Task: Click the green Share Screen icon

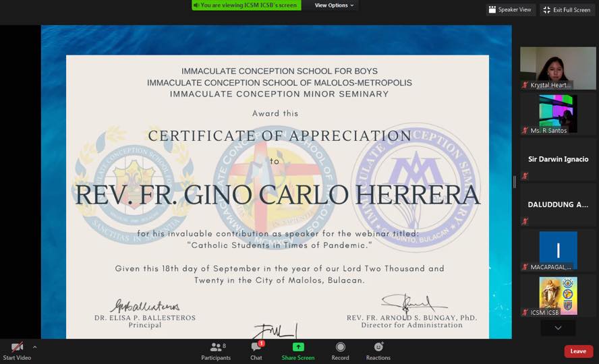Action: (298, 347)
